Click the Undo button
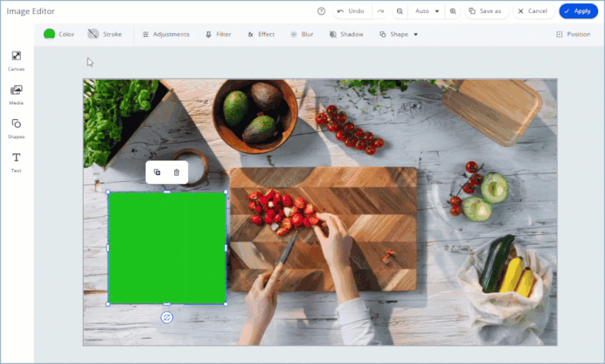605x364 pixels. (351, 12)
